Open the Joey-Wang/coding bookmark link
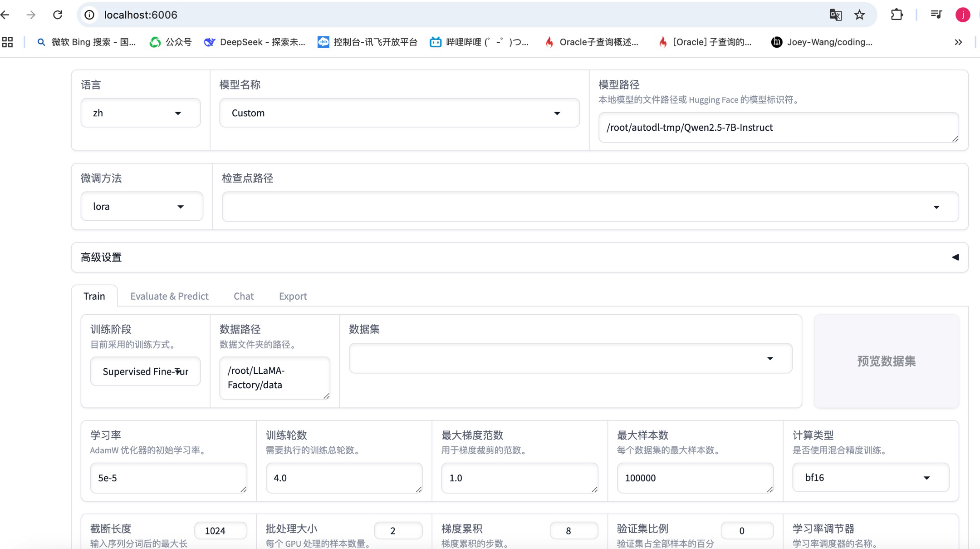 (x=821, y=42)
